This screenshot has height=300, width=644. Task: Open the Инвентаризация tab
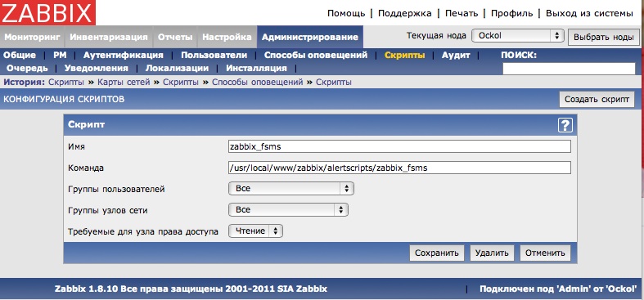click(x=109, y=37)
